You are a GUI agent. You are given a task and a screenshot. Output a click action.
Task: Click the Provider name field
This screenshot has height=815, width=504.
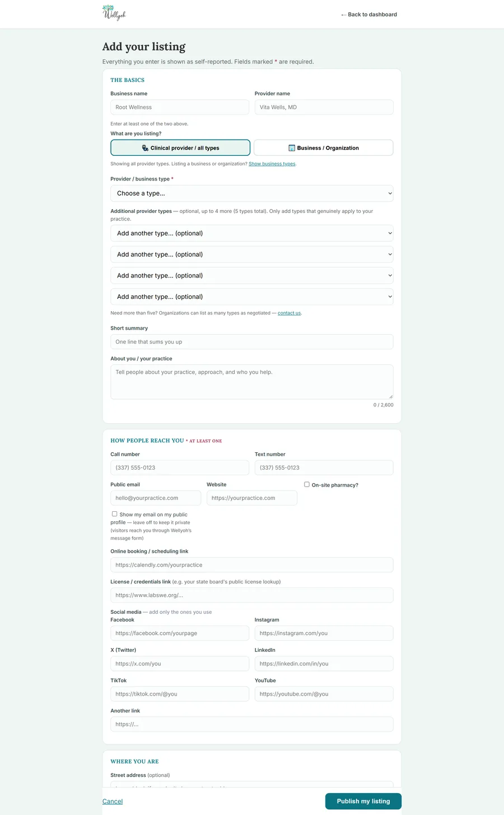pyautogui.click(x=324, y=107)
